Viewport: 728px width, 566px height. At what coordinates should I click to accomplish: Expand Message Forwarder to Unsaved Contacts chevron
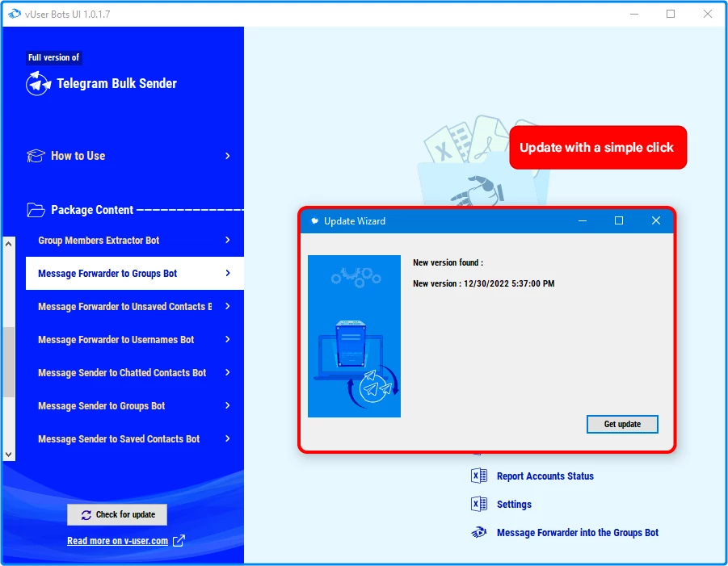pos(228,306)
